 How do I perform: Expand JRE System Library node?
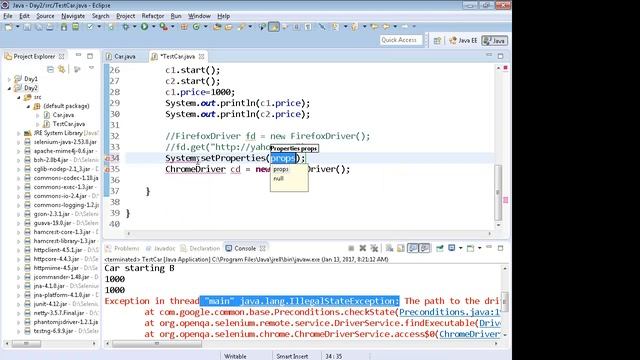pyautogui.click(x=19, y=133)
